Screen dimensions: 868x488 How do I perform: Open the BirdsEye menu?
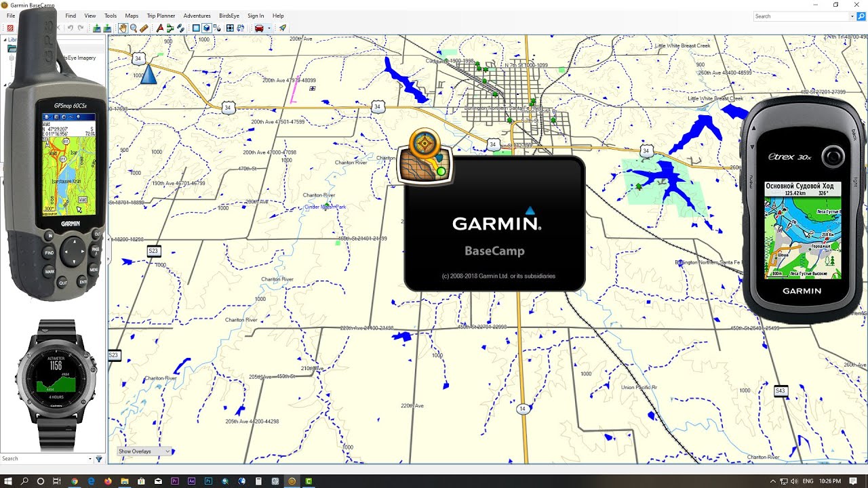click(230, 16)
